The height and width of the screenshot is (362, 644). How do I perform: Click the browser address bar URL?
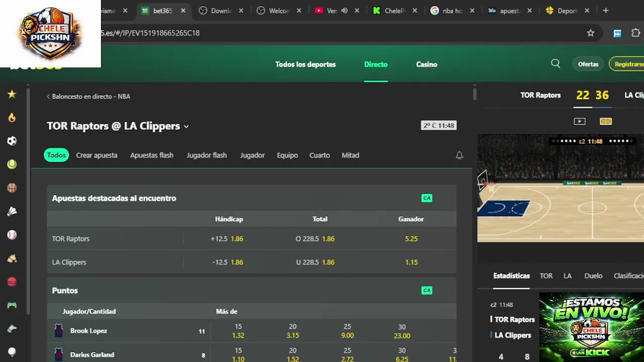coord(150,33)
